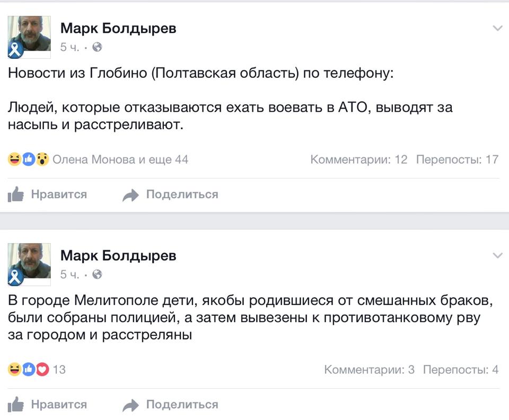Click the share arrow icon on the Мелитополе post
509x420 pixels.
click(x=130, y=406)
